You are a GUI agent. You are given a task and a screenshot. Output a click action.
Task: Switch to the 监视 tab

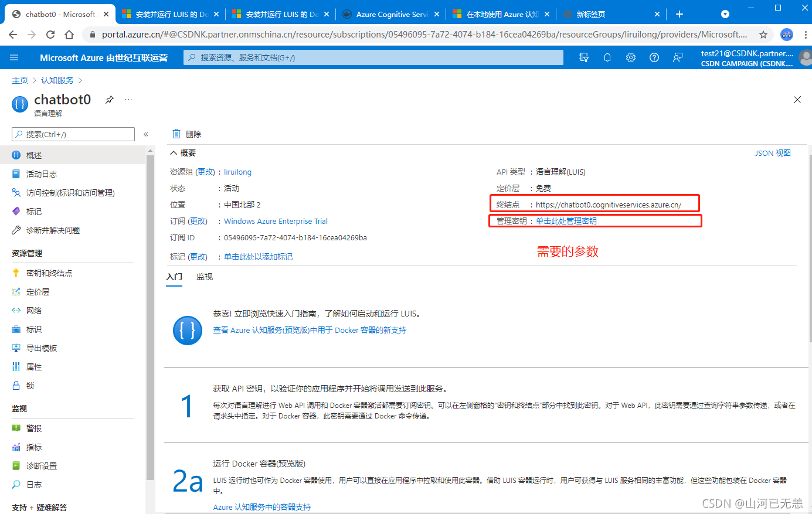[205, 277]
